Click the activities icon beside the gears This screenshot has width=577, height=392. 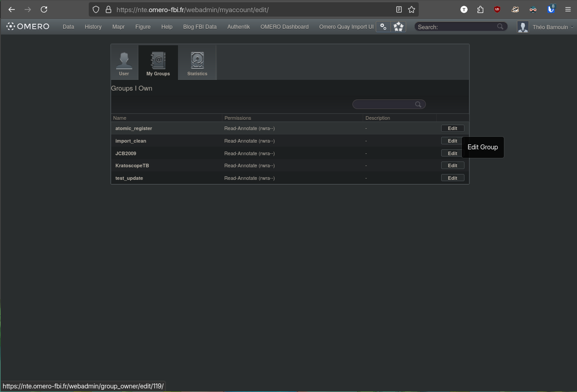click(x=398, y=27)
